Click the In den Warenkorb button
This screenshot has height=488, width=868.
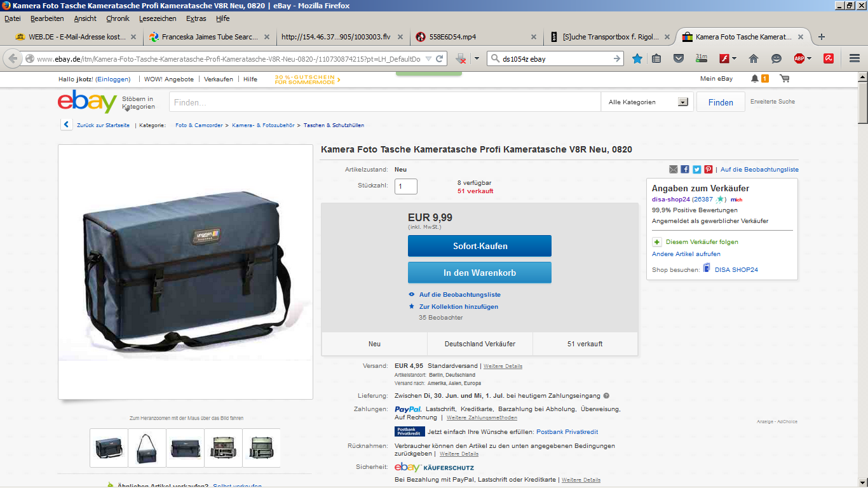coord(480,273)
